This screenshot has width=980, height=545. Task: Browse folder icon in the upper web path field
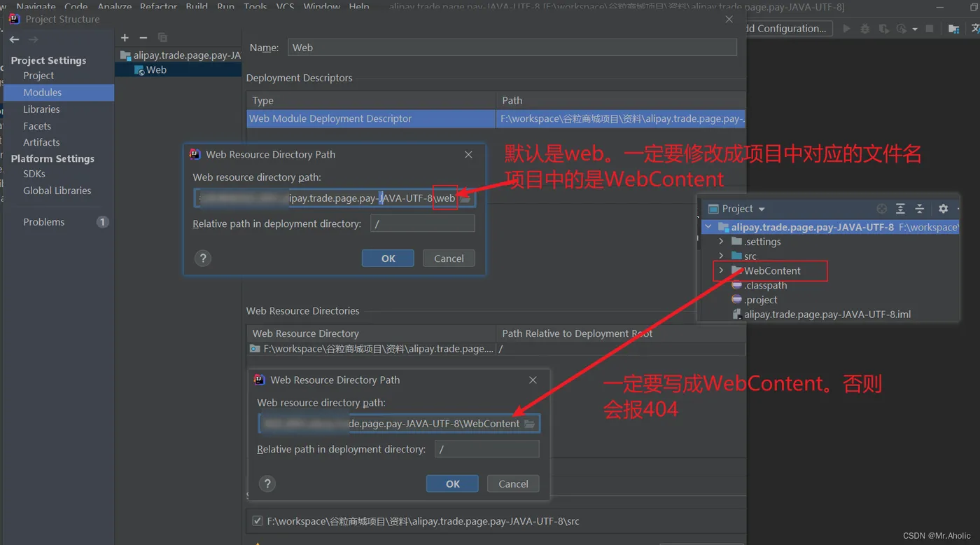coord(465,198)
